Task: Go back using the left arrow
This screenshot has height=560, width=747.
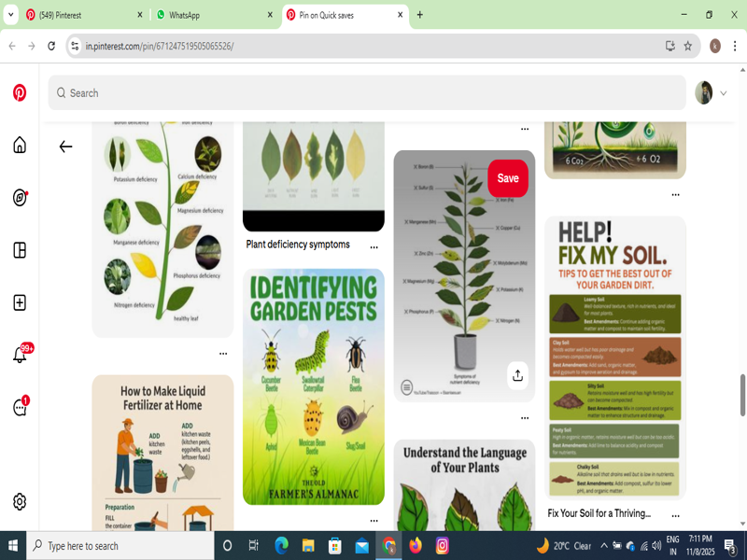Action: pos(65,147)
